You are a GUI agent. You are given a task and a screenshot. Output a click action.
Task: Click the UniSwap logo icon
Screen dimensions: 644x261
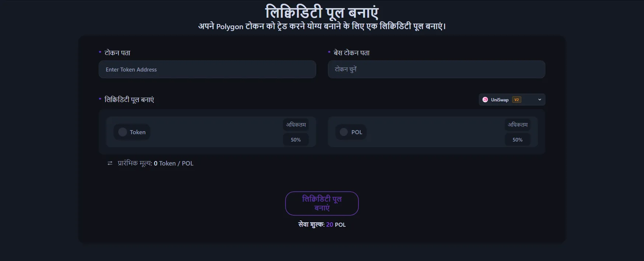485,100
